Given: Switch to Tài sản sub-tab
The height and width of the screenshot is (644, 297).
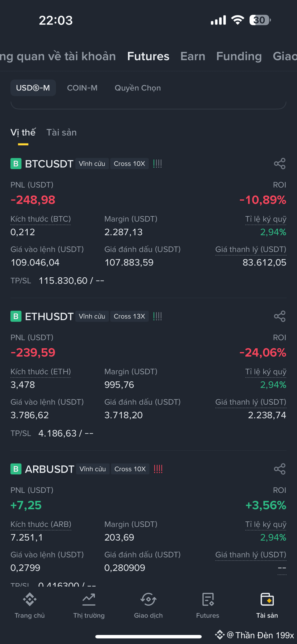Looking at the screenshot, I should [61, 132].
